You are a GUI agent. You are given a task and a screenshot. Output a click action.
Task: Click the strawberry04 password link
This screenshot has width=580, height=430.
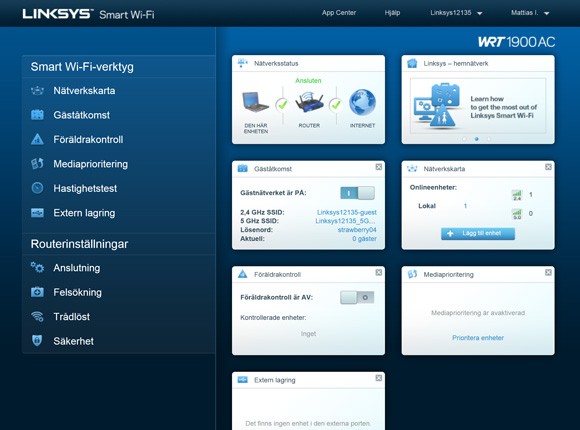click(x=357, y=230)
